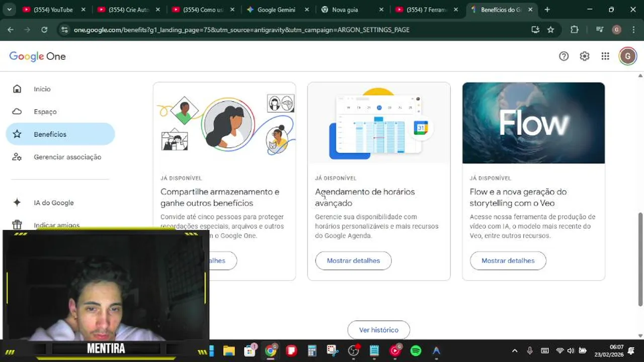Screen dimensions: 644x362
Task: Open the clock showing 06:07
Action: tap(609, 350)
